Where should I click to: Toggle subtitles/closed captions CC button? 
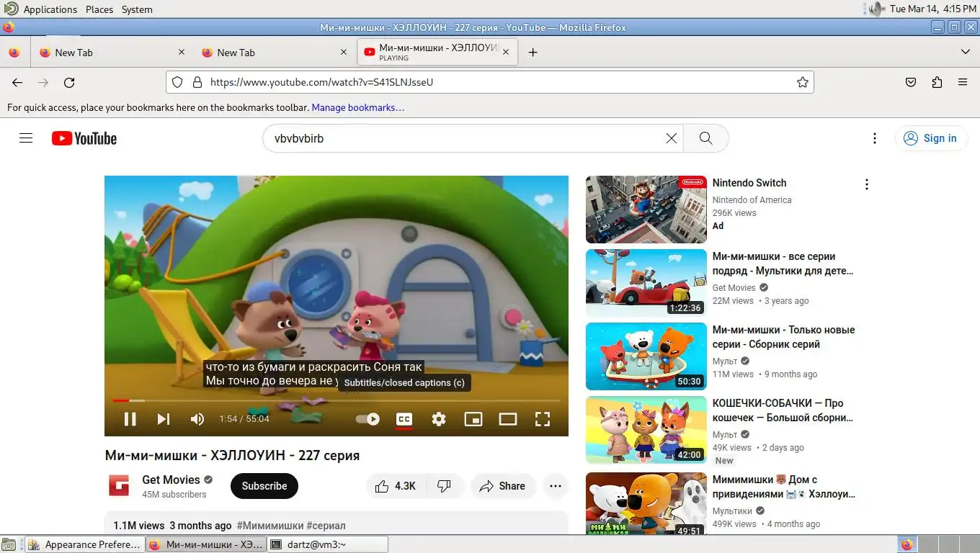click(404, 419)
